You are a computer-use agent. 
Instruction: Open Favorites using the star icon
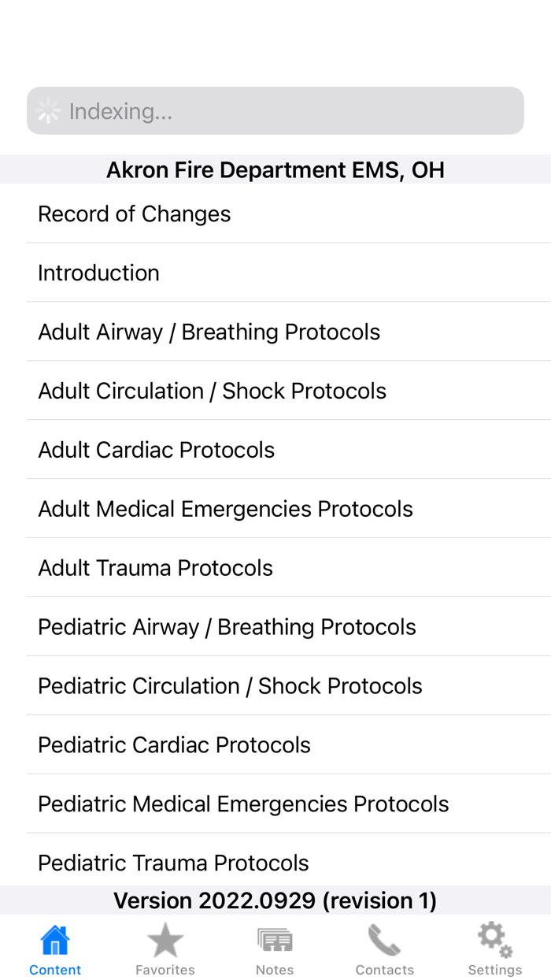tap(165, 938)
